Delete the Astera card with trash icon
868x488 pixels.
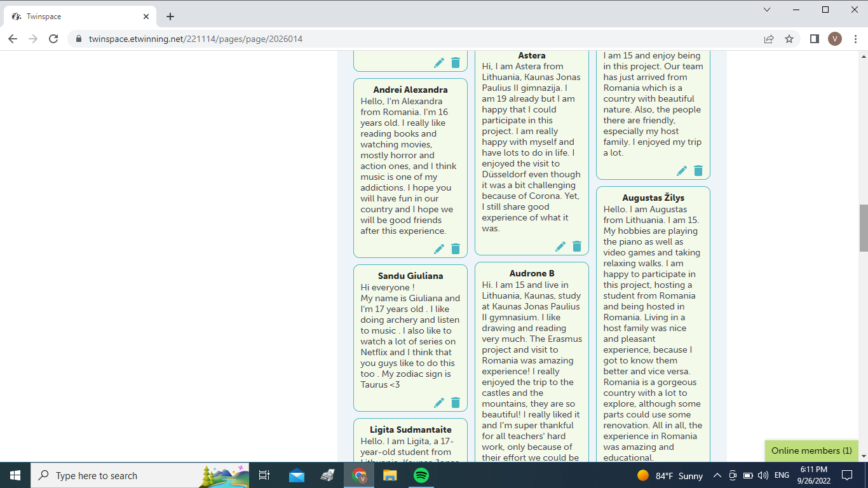coord(577,246)
